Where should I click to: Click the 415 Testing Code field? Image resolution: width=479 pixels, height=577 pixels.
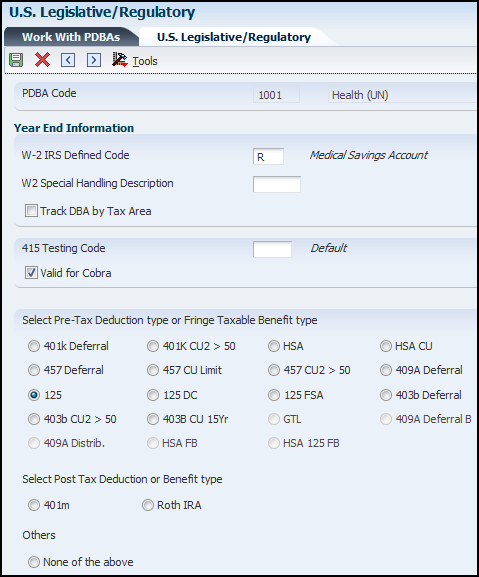272,249
